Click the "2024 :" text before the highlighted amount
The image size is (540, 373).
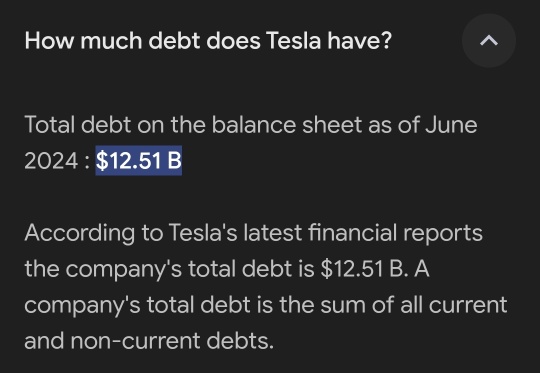(x=57, y=161)
